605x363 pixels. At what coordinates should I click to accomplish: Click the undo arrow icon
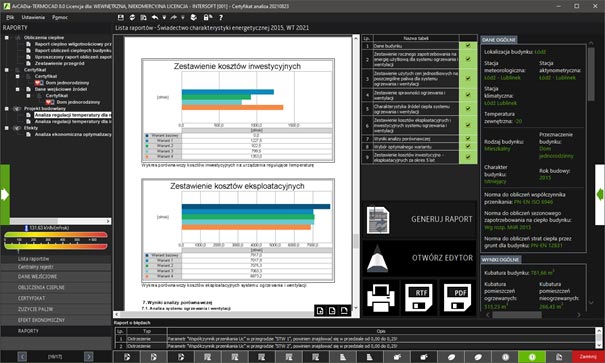click(x=155, y=17)
